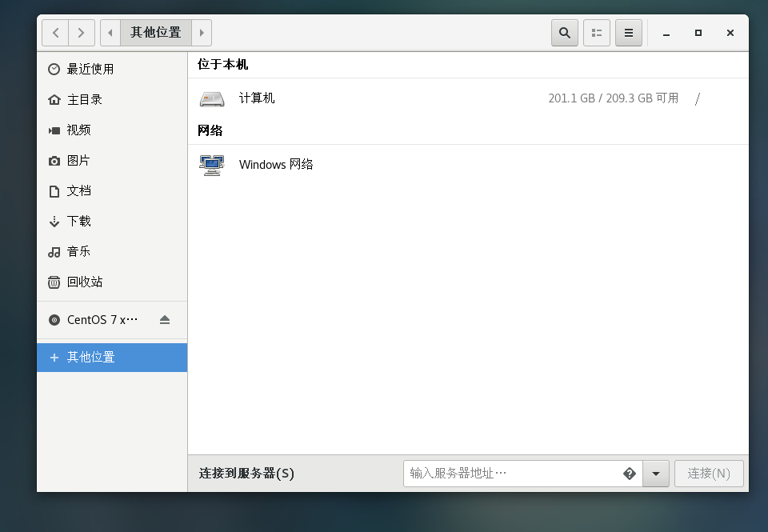Open the hamburger menu button
Image resolution: width=768 pixels, height=532 pixels.
[629, 33]
